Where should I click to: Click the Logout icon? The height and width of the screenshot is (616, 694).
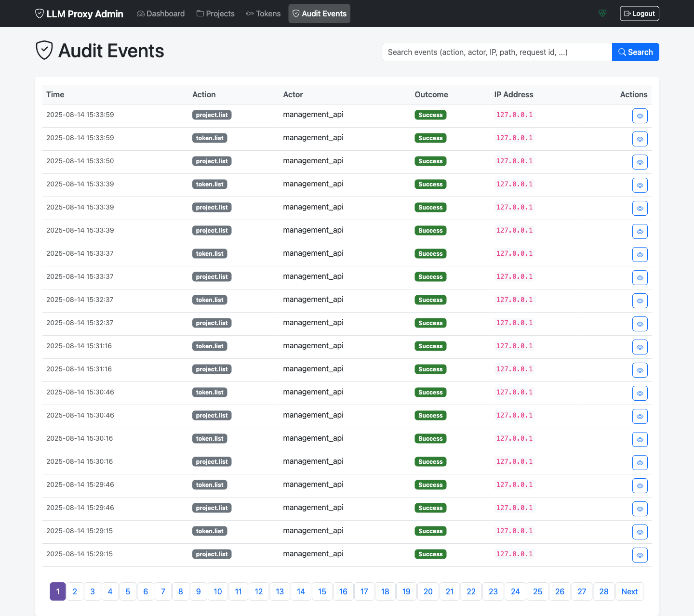pos(628,13)
